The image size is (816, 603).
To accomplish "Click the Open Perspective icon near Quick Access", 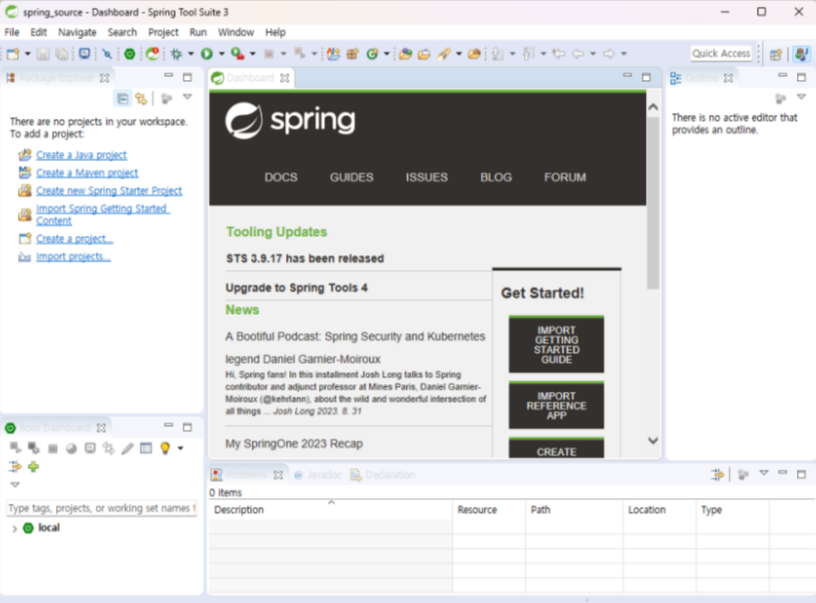I will pyautogui.click(x=776, y=54).
